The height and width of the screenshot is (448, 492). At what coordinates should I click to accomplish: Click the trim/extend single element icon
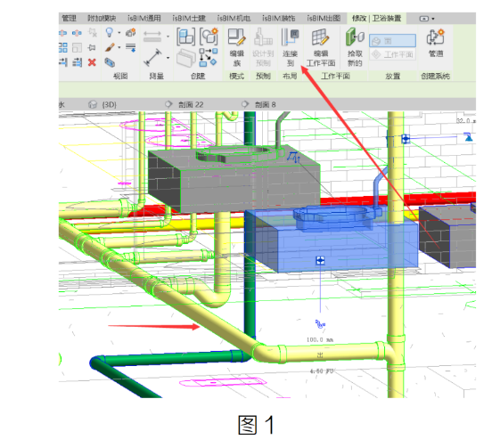(x=63, y=62)
